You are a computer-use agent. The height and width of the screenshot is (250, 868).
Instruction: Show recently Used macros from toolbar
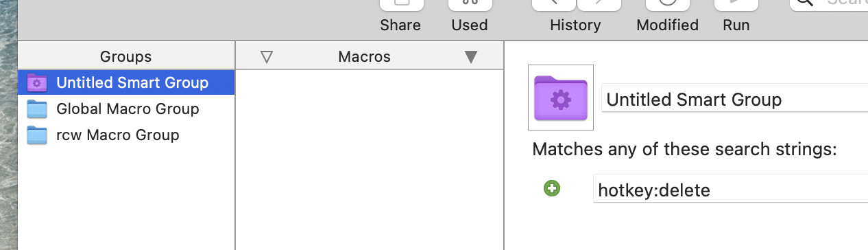(x=470, y=5)
